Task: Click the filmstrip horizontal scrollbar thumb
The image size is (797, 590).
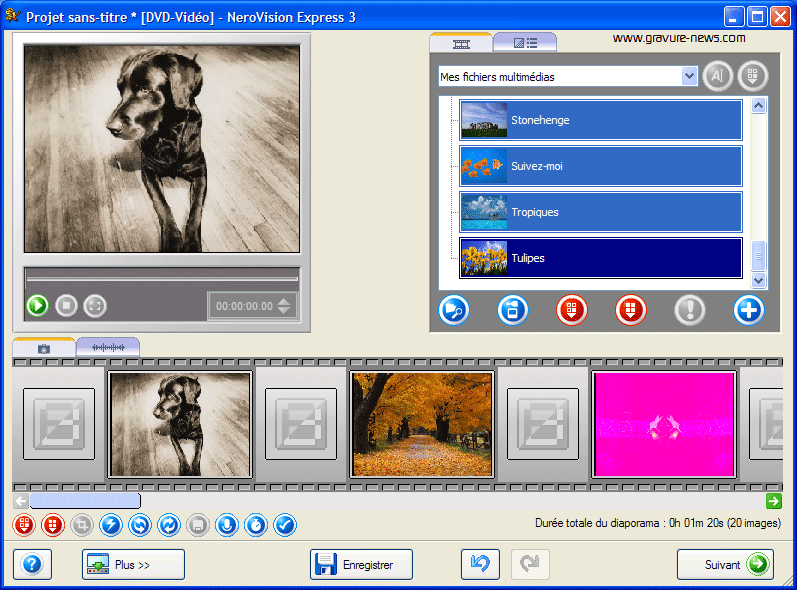Action: [85, 501]
